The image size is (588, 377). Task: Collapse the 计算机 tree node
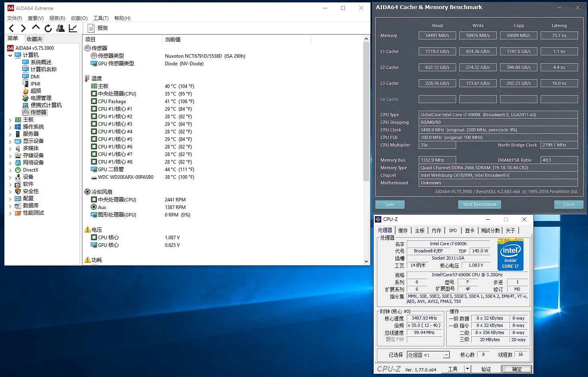pyautogui.click(x=10, y=55)
